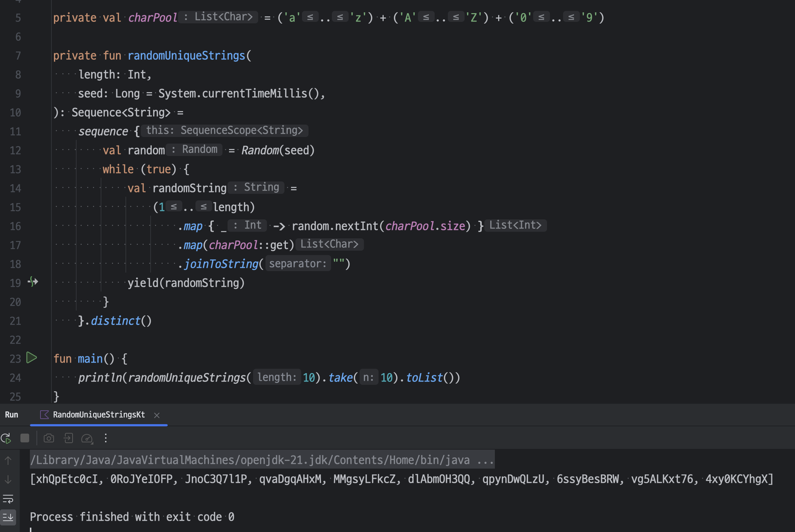Screen dimensions: 795x532
Task: Select the RandomUniqueStringsKt run tab
Action: tap(99, 415)
